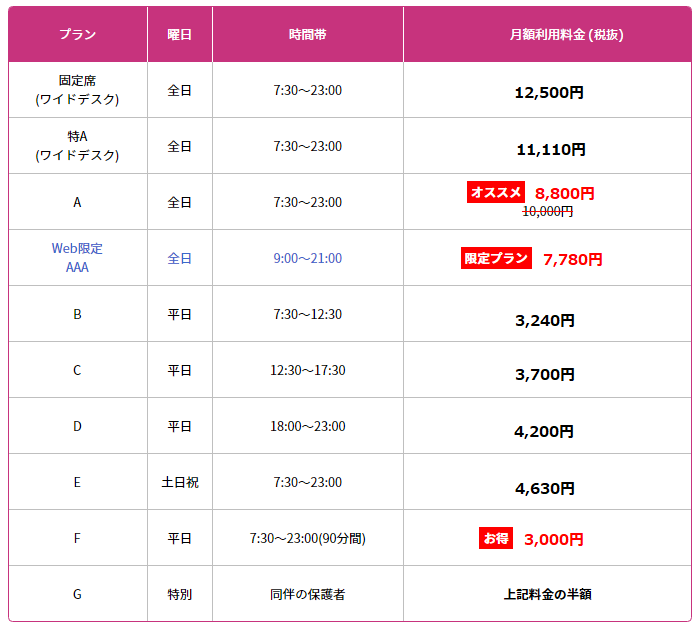Click the 月額利用料金 (税抜) header
The height and width of the screenshot is (630, 698).
566,34
